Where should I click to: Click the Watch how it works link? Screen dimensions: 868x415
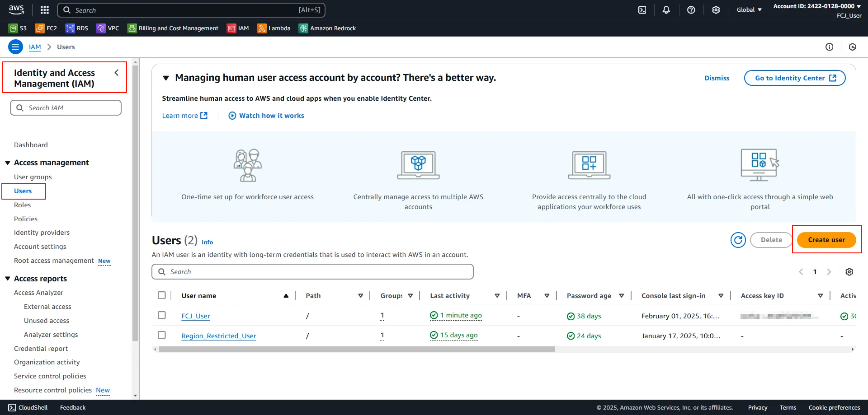coord(266,116)
